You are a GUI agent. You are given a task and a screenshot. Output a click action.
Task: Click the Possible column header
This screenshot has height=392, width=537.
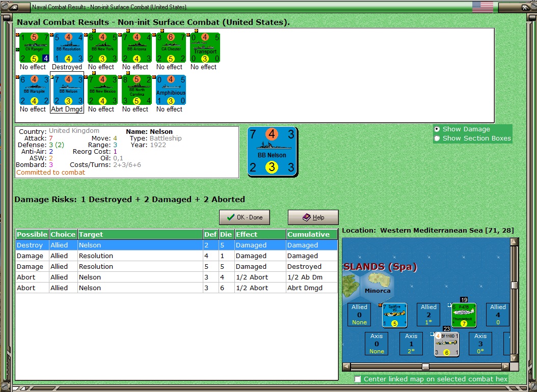(x=32, y=234)
